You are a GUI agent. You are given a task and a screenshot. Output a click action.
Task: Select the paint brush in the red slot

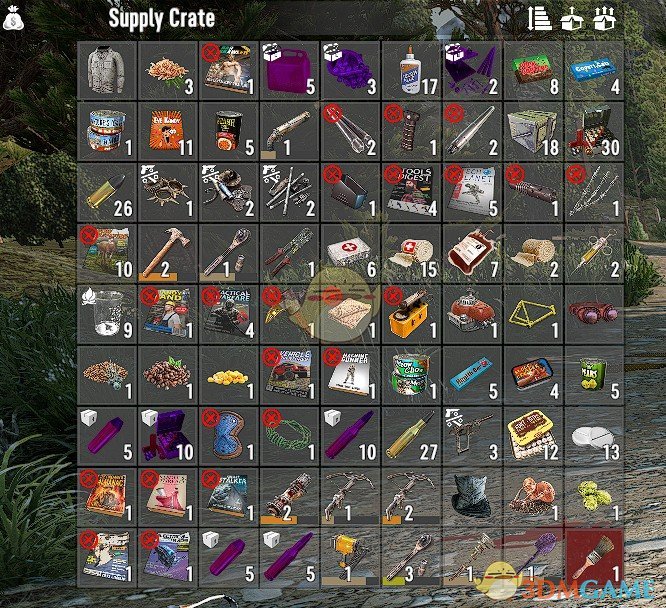point(594,558)
